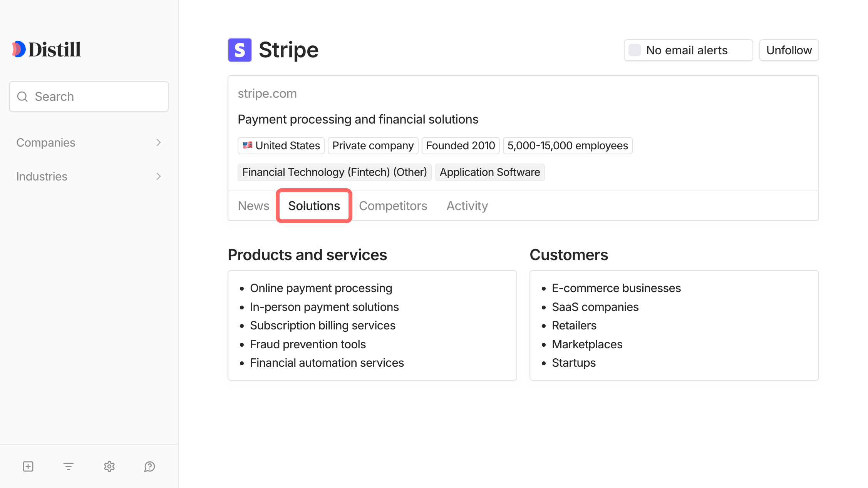Click inside the Search input field
This screenshot has width=868, height=488.
point(89,96)
